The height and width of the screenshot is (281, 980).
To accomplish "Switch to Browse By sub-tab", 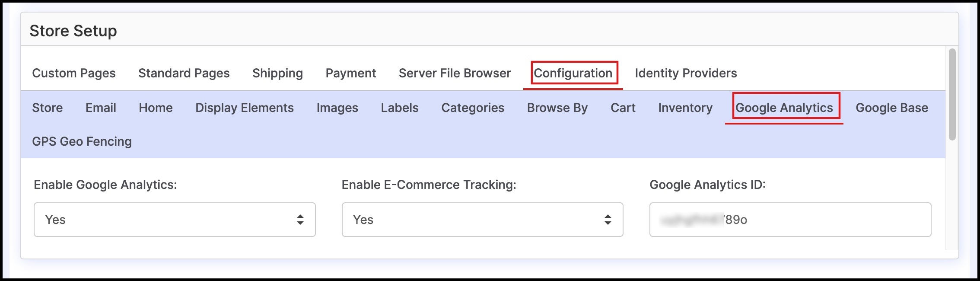I will pos(557,108).
